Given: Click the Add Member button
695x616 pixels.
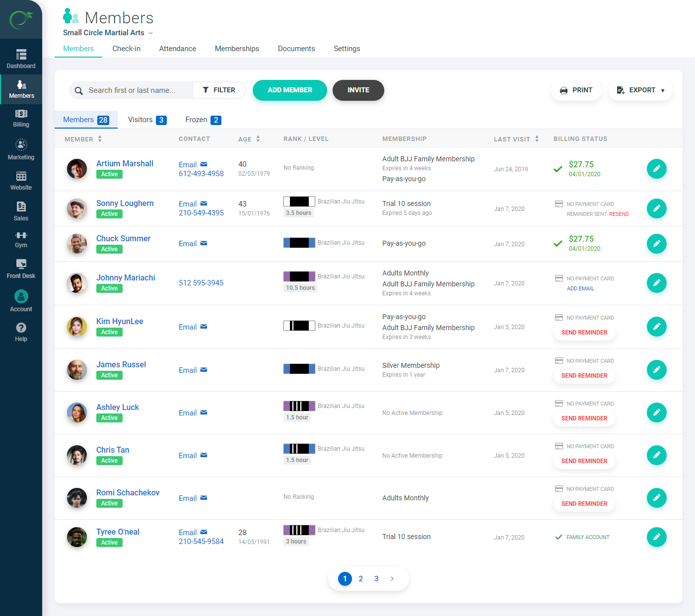Looking at the screenshot, I should coord(290,90).
